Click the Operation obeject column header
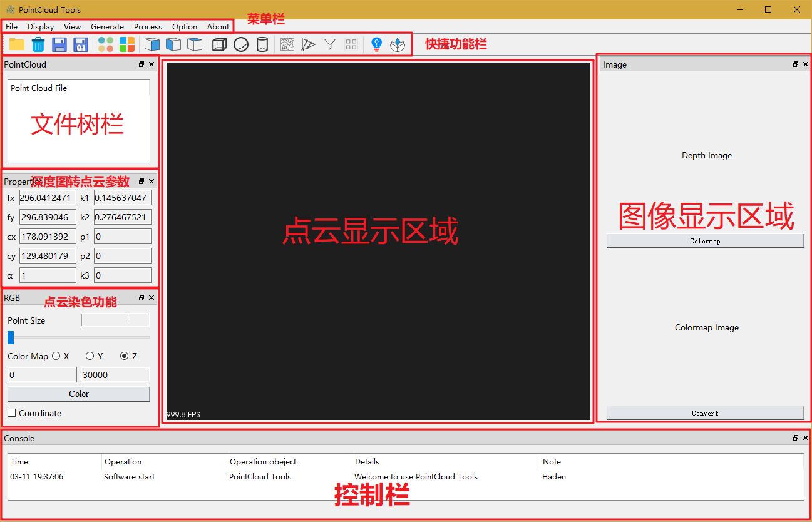The image size is (812, 522). (x=289, y=462)
